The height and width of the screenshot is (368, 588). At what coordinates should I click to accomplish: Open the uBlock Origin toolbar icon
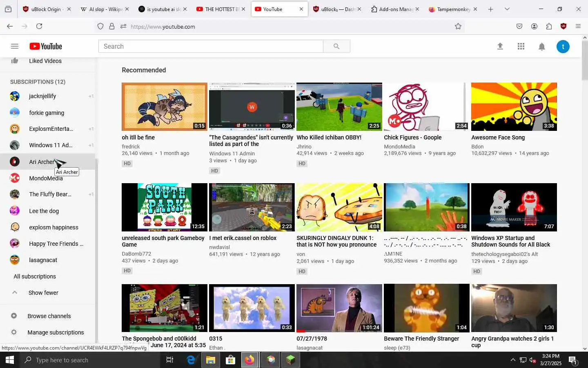pos(563,26)
